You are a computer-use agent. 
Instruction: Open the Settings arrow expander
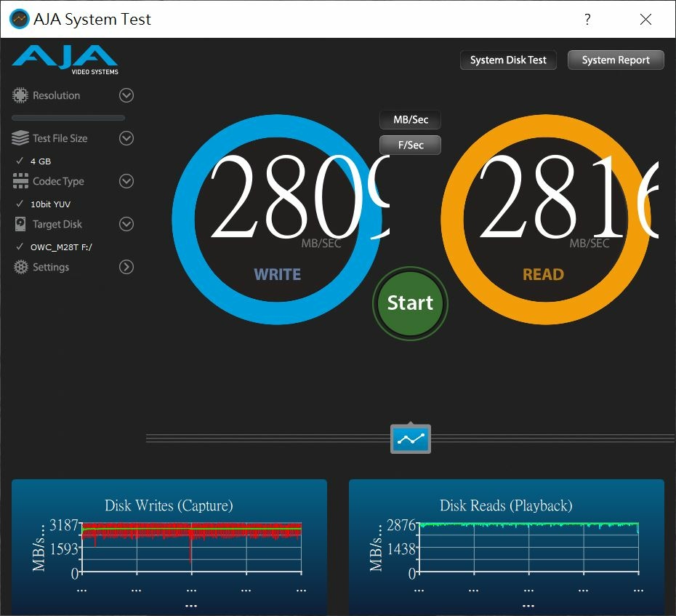pos(126,267)
